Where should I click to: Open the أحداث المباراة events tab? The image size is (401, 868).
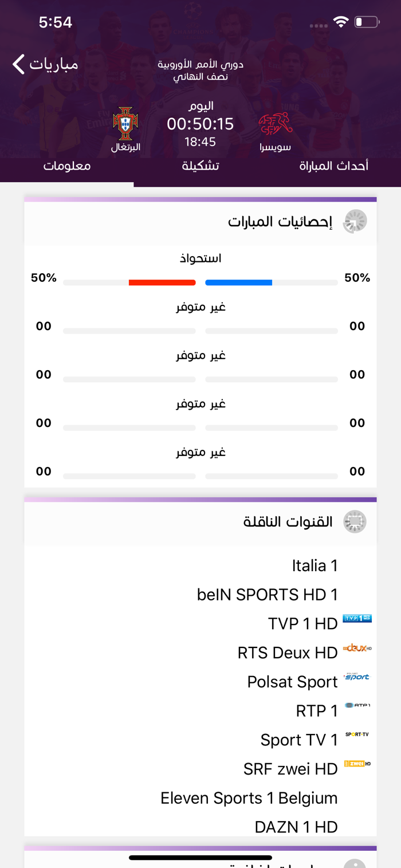pyautogui.click(x=334, y=166)
